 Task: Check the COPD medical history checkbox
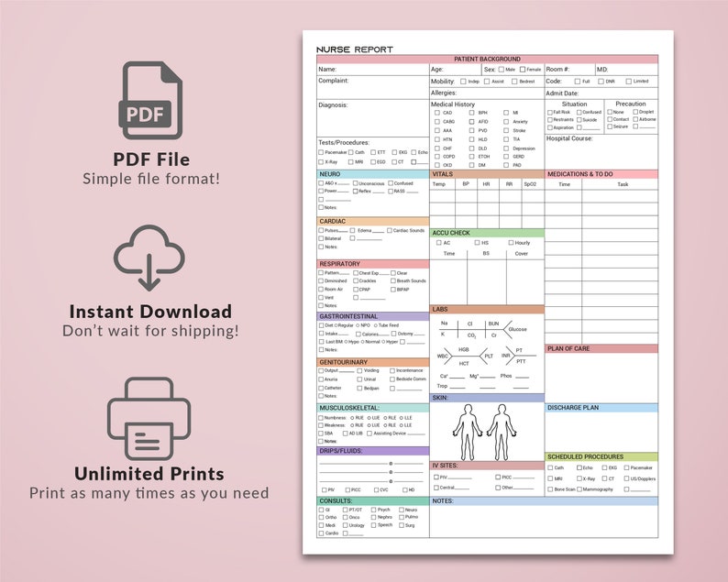pyautogui.click(x=437, y=157)
